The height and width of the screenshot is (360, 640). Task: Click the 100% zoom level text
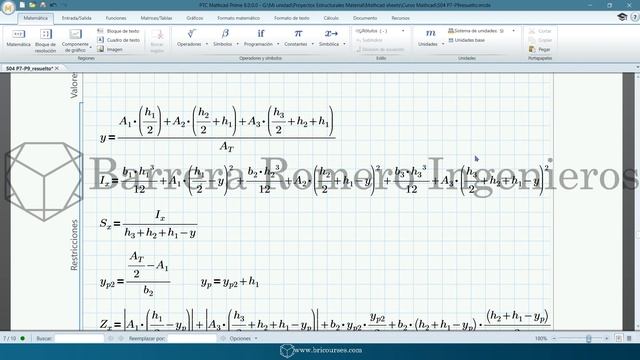pyautogui.click(x=541, y=338)
